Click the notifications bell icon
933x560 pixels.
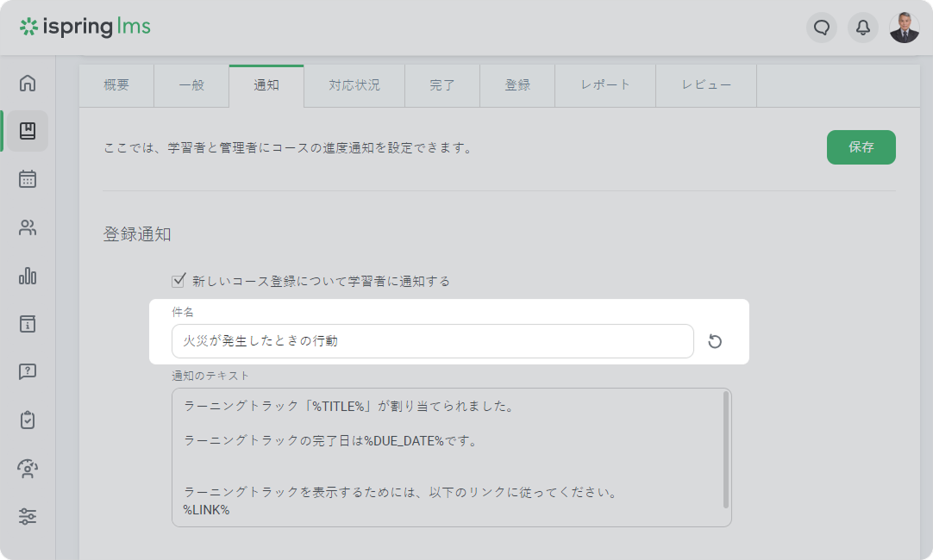point(862,28)
